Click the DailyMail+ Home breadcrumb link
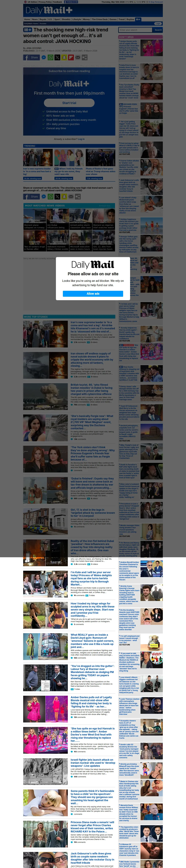The width and height of the screenshot is (186, 868). (31, 24)
